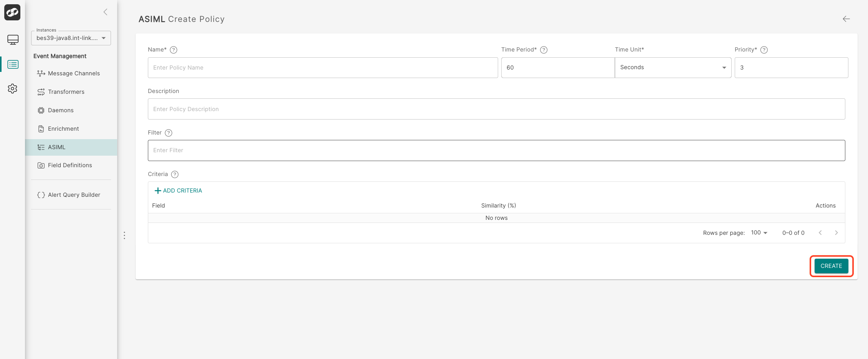
Task: Select the Event Management list icon
Action: (x=13, y=64)
